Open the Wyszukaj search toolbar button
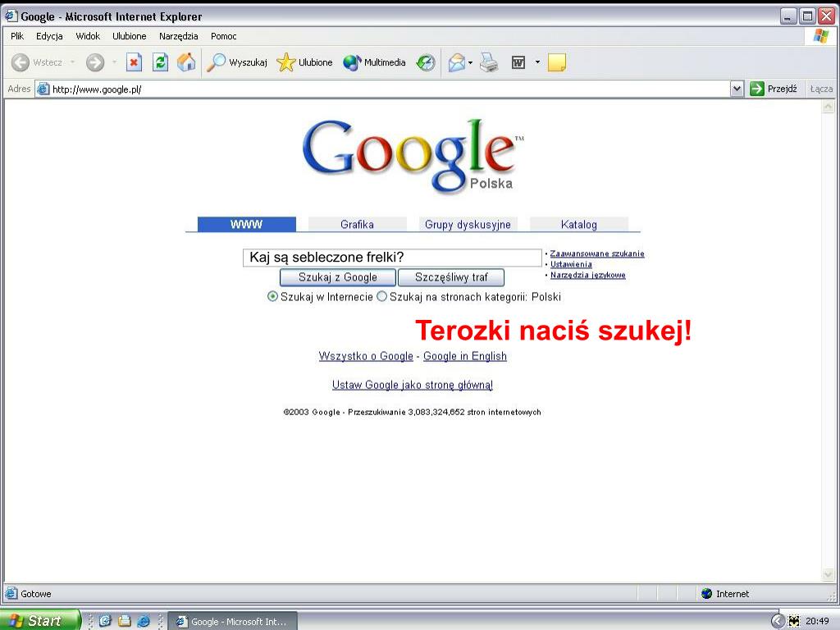 (237, 62)
